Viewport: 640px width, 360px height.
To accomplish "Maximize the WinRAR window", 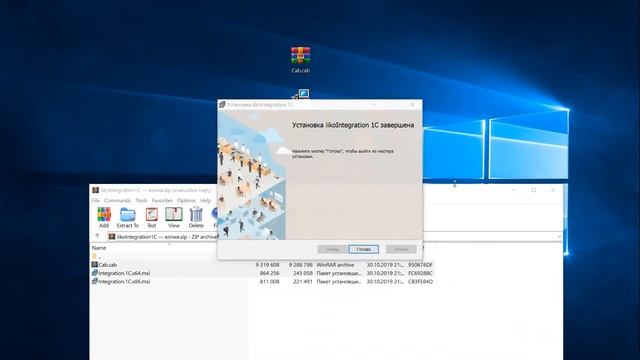I will point(533,190).
